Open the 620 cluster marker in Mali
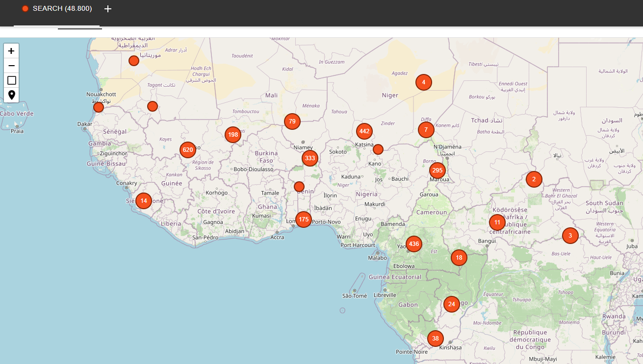The image size is (643, 364). point(188,149)
